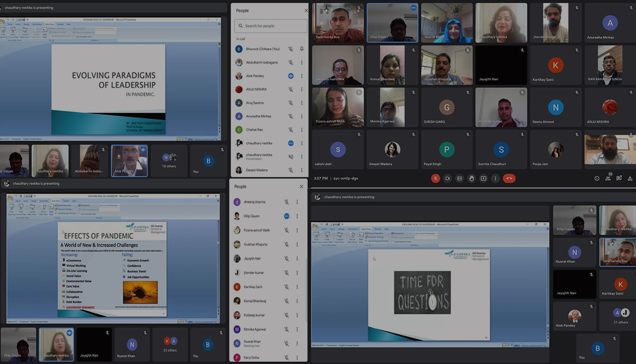
Task: Unmute the microphone in the call controls
Action: [435, 179]
